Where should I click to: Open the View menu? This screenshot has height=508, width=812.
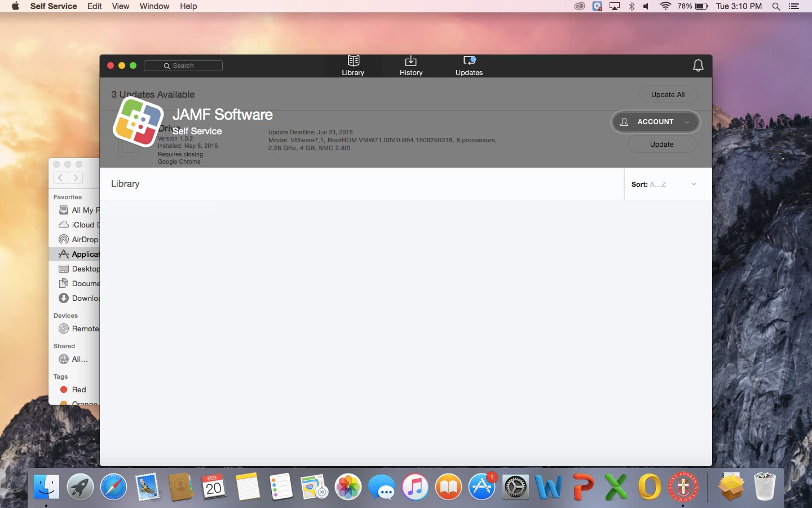121,6
